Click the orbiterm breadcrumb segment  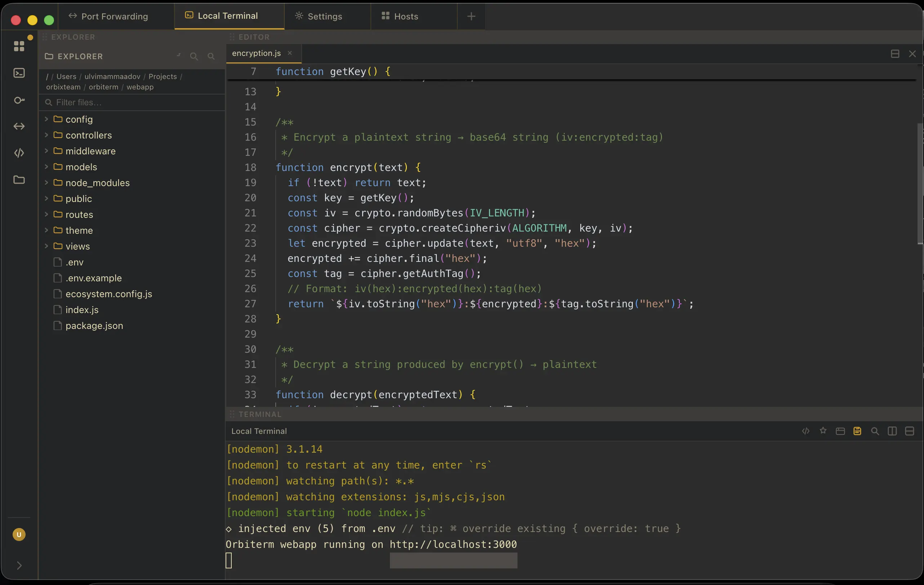click(103, 87)
